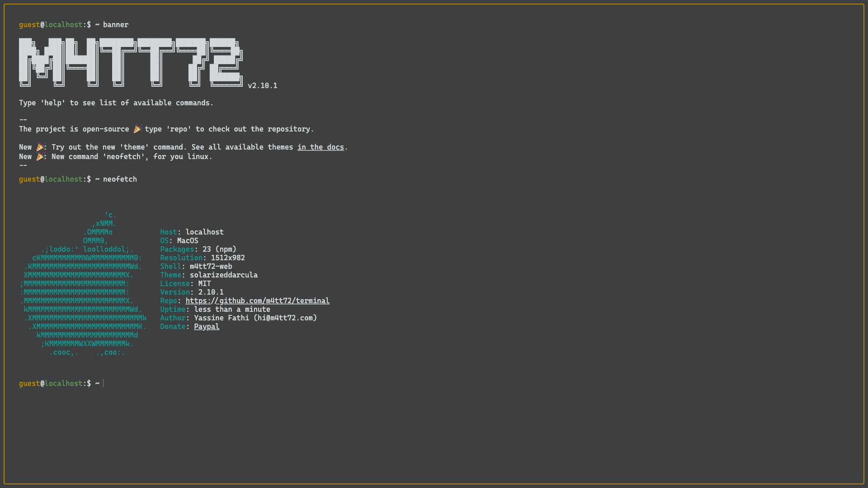
Task: Select the 'OS: MacOS' line
Action: [179, 241]
